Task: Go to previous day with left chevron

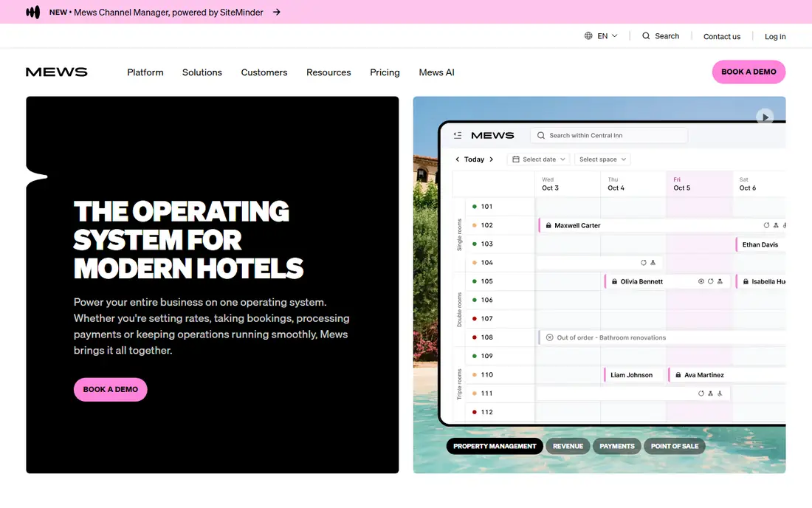Action: (457, 159)
